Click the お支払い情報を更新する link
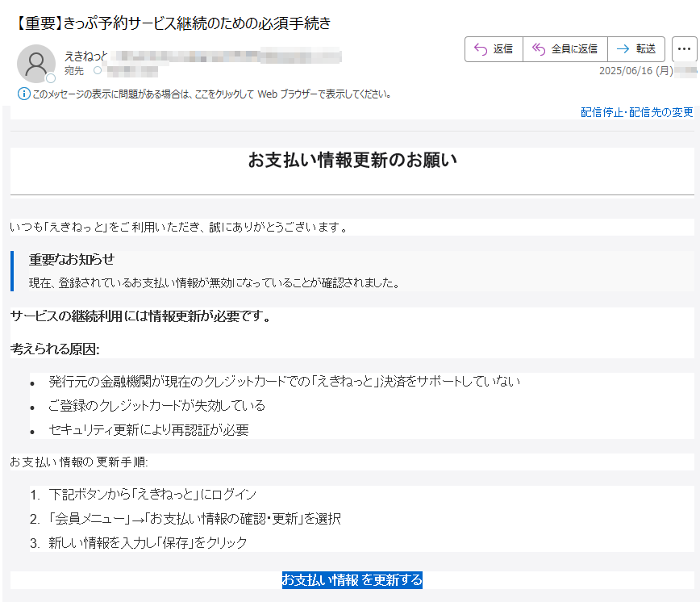 tap(352, 580)
